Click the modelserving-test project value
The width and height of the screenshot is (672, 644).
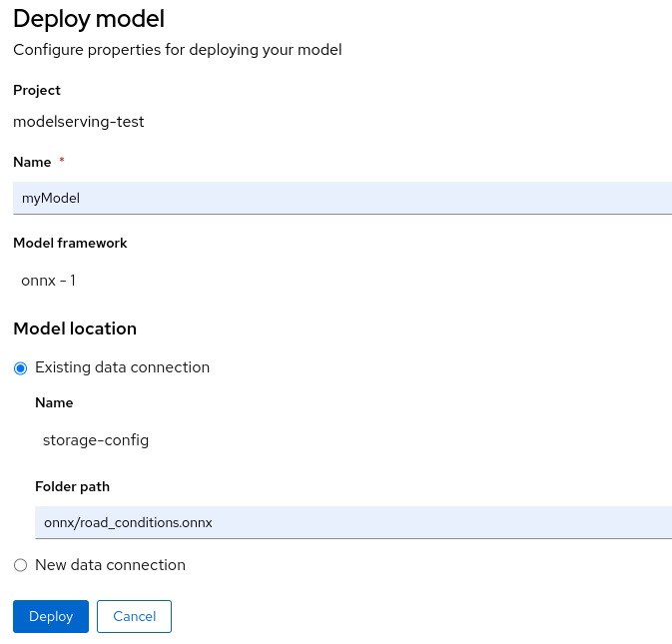(79, 122)
